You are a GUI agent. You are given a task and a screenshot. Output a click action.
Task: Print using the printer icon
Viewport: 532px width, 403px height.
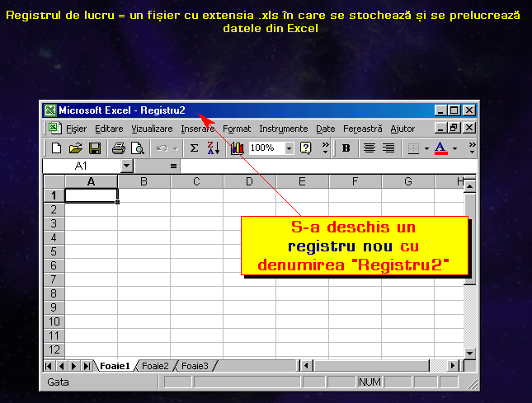pyautogui.click(x=119, y=148)
